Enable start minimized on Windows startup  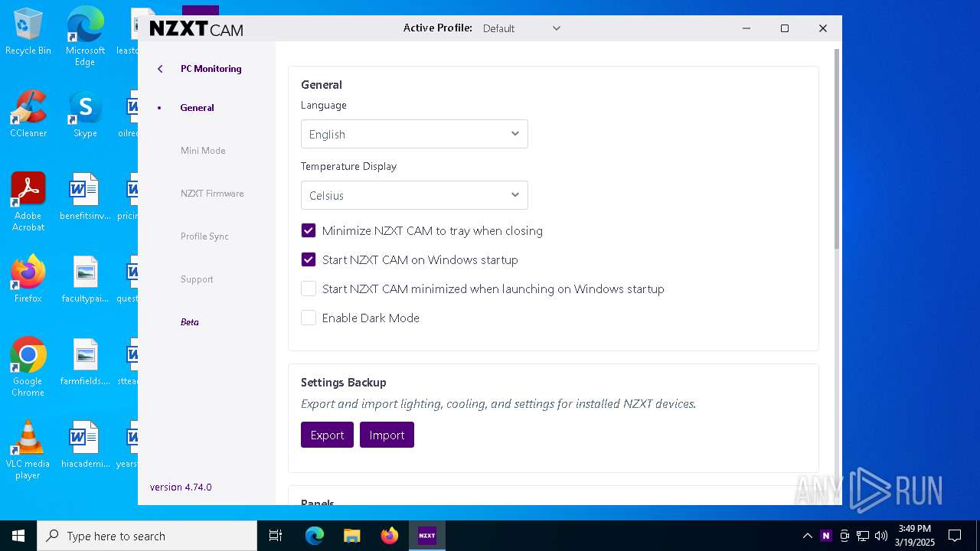pos(309,289)
